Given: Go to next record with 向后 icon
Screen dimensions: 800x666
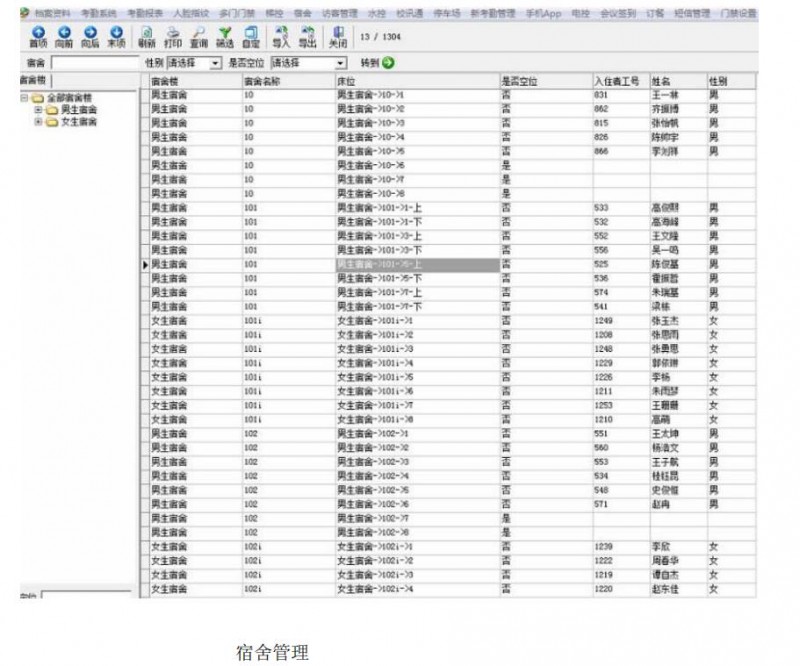Looking at the screenshot, I should (x=90, y=37).
